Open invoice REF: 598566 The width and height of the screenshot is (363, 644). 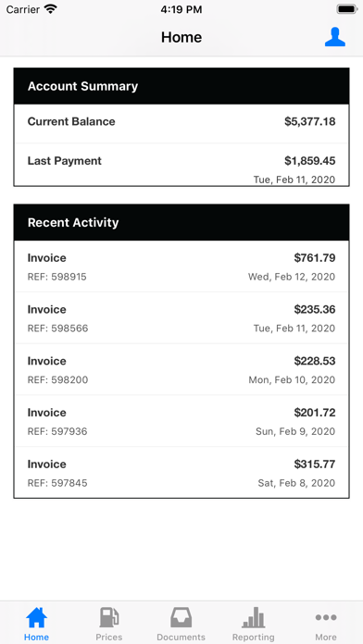(x=181, y=318)
